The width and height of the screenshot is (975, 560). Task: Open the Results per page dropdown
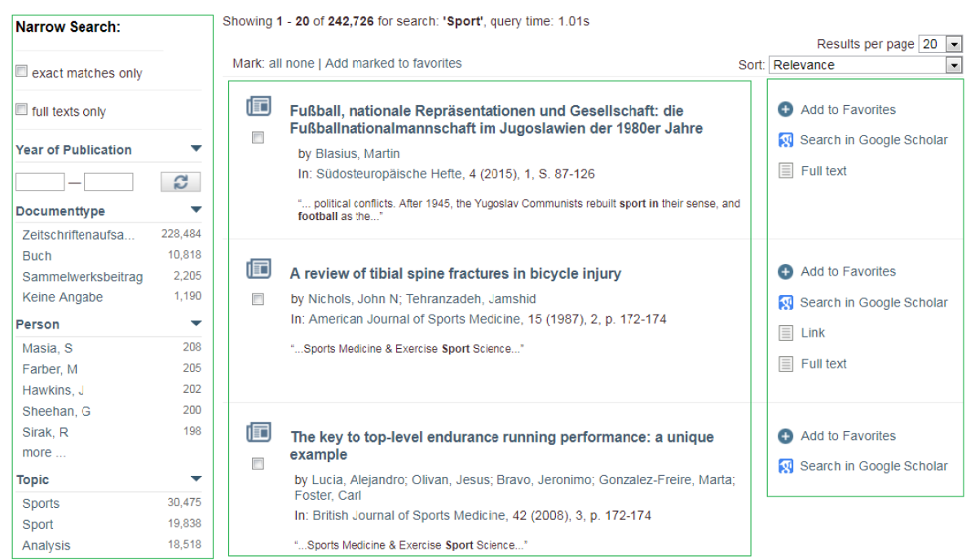(x=940, y=44)
